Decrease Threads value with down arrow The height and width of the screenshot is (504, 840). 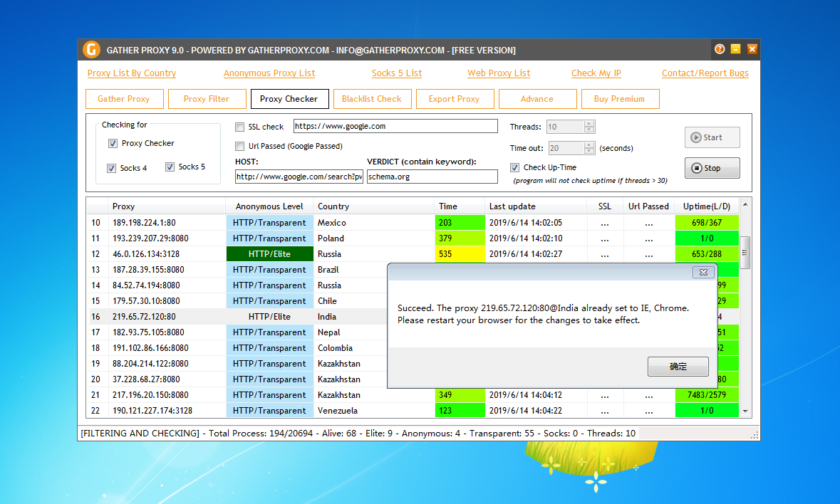[589, 130]
